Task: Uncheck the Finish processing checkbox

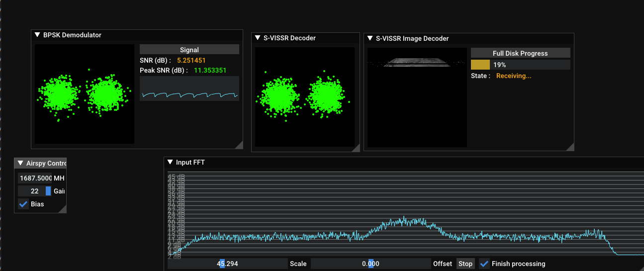Action: coord(484,264)
